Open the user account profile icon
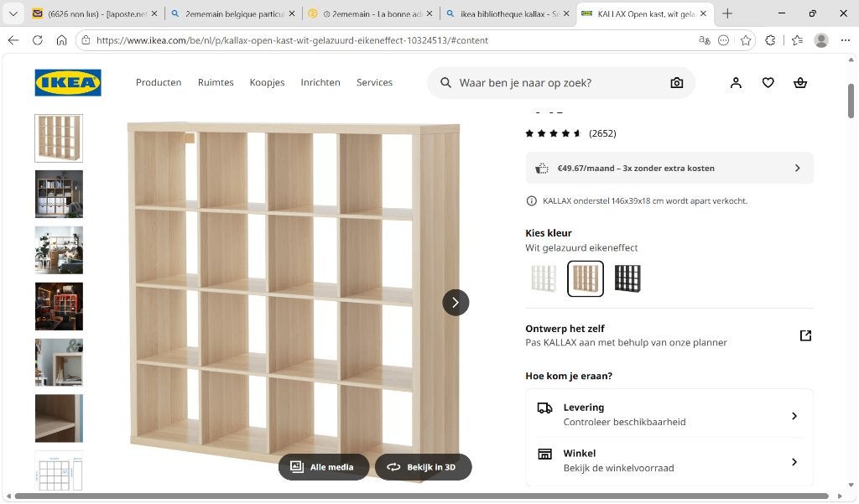 (x=736, y=83)
